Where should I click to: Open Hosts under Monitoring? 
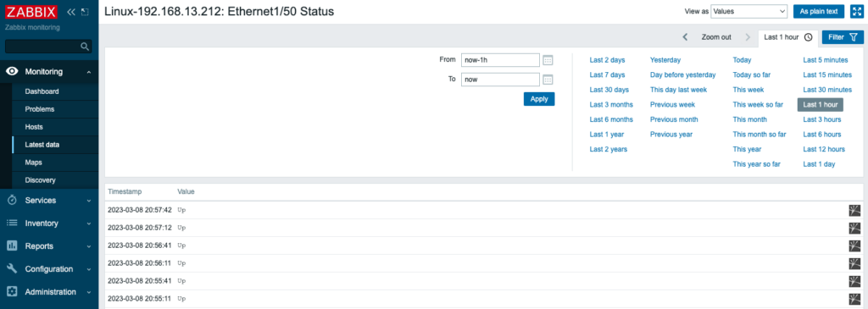click(x=34, y=127)
